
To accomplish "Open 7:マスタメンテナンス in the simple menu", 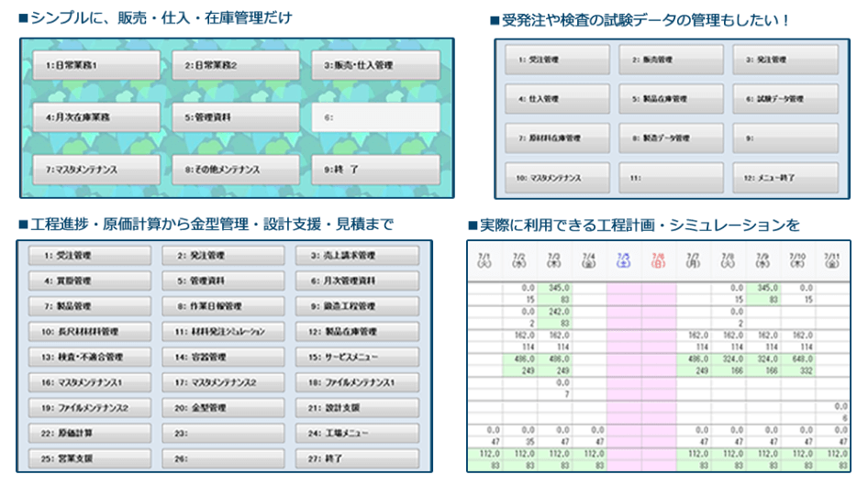I will click(x=96, y=170).
